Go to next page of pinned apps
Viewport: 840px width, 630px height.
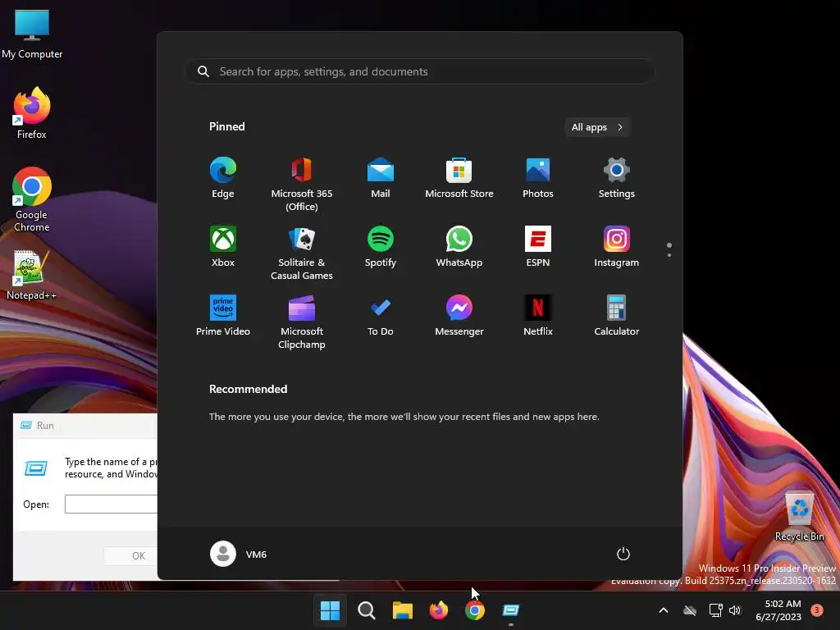click(x=669, y=255)
